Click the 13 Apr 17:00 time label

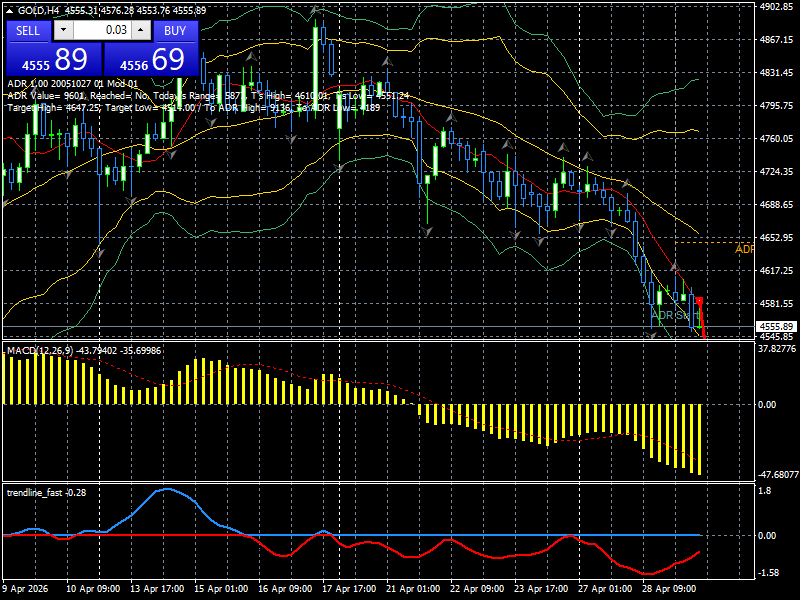157,589
